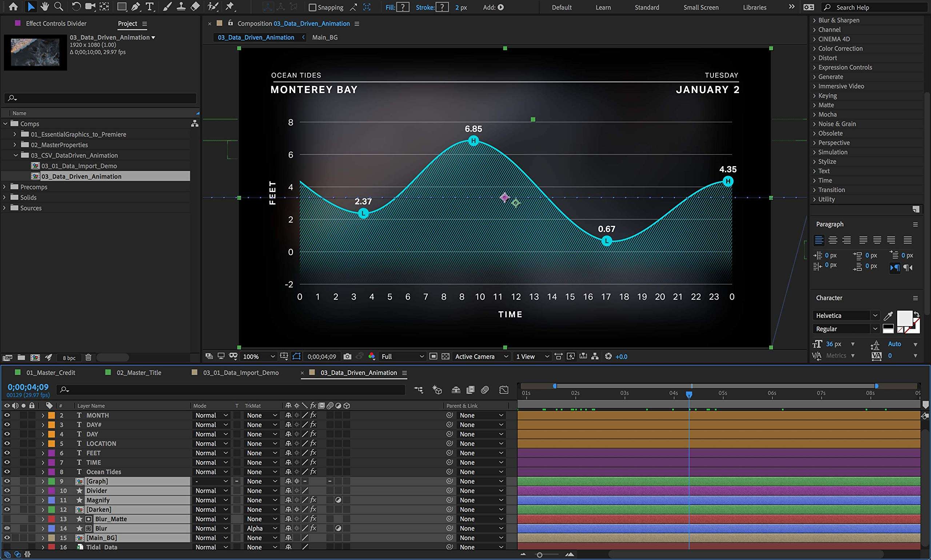The image size is (931, 560).
Task: Expand the Precomps folder
Action: 4,187
